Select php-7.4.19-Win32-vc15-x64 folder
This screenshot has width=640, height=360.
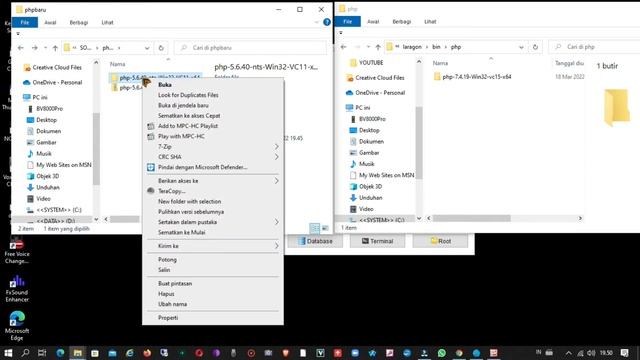click(472, 76)
